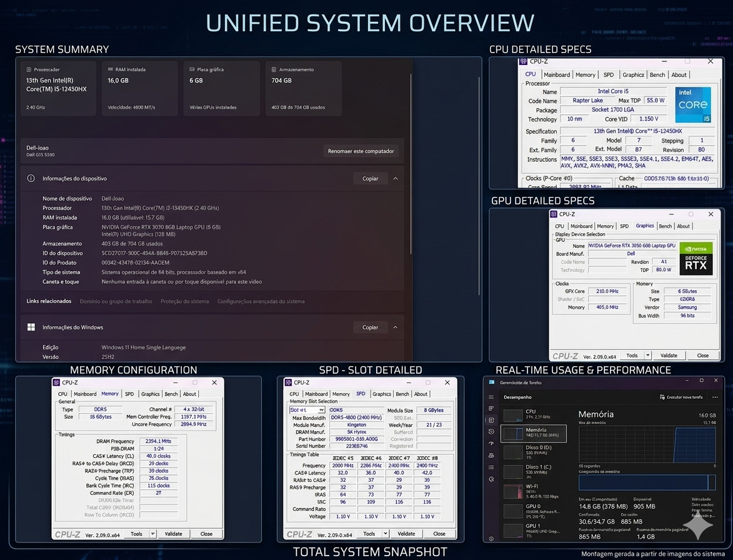This screenshot has height=560, width=733.
Task: Switch to Mainboard tab in CPU specs window
Action: [x=556, y=75]
